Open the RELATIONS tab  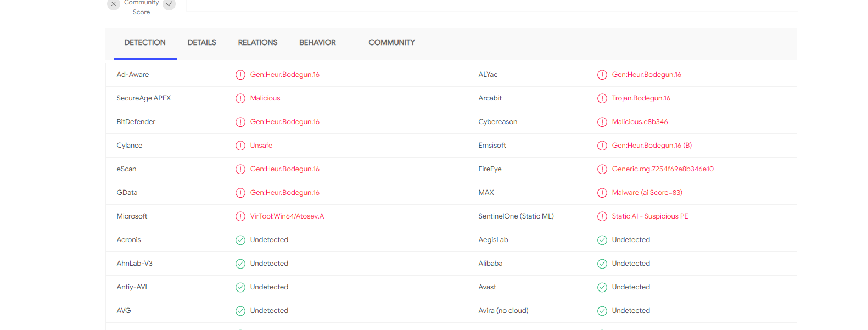coord(257,42)
